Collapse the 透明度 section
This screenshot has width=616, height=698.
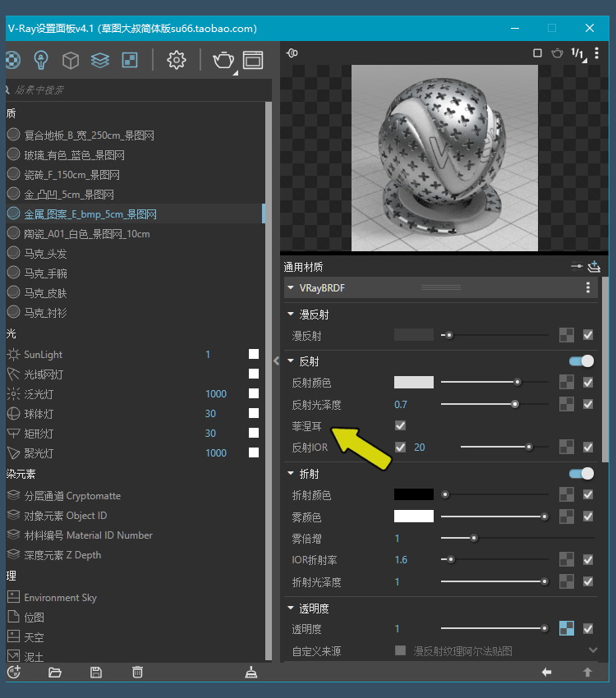click(x=291, y=608)
